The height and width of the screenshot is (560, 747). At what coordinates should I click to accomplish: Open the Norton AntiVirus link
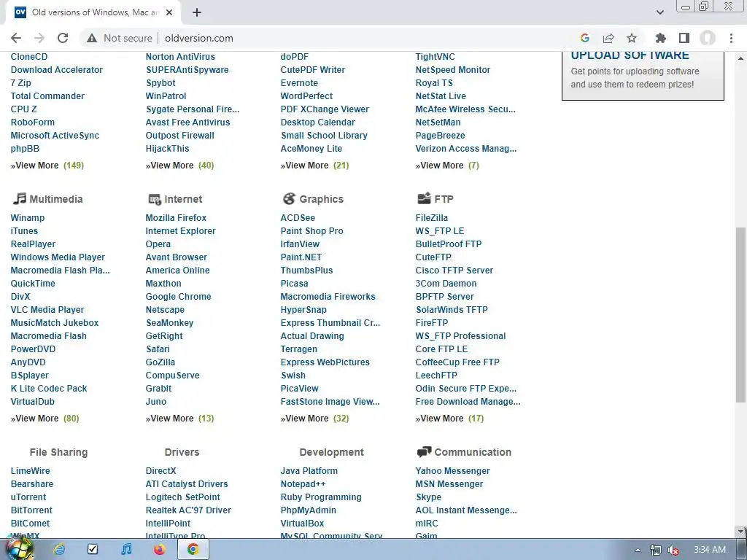pyautogui.click(x=180, y=57)
